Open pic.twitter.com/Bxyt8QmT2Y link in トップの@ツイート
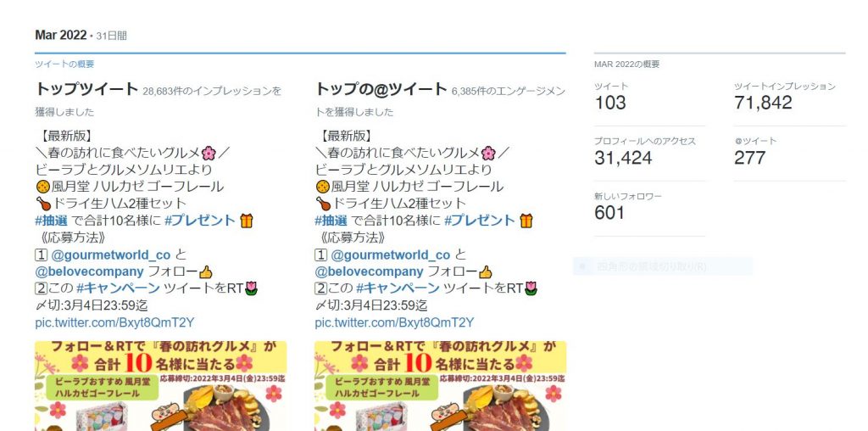This screenshot has height=431, width=868. (x=394, y=322)
